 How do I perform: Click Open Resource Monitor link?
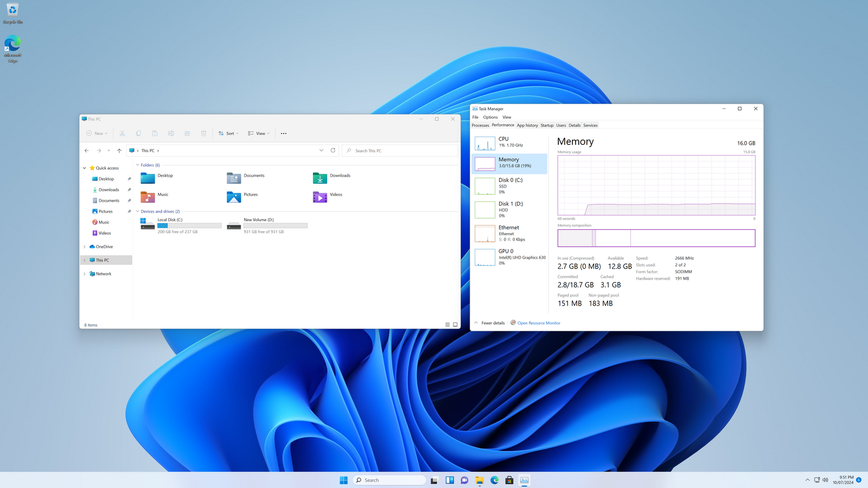(x=539, y=323)
